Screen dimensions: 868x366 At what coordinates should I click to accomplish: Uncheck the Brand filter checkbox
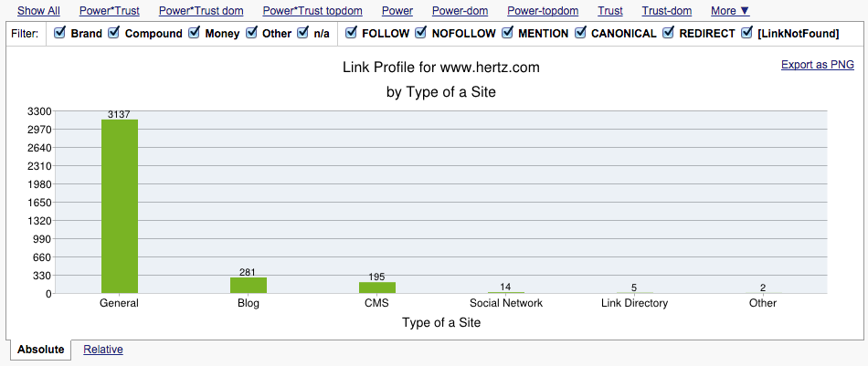59,33
